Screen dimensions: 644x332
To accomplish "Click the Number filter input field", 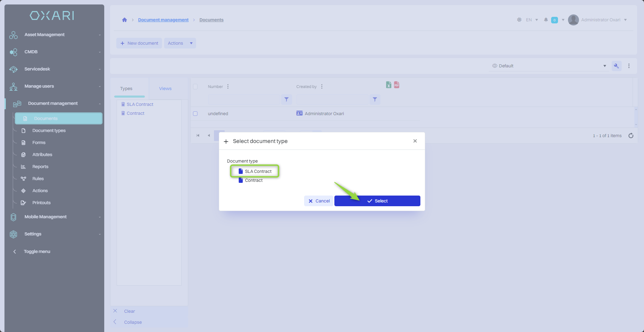I will click(x=244, y=100).
